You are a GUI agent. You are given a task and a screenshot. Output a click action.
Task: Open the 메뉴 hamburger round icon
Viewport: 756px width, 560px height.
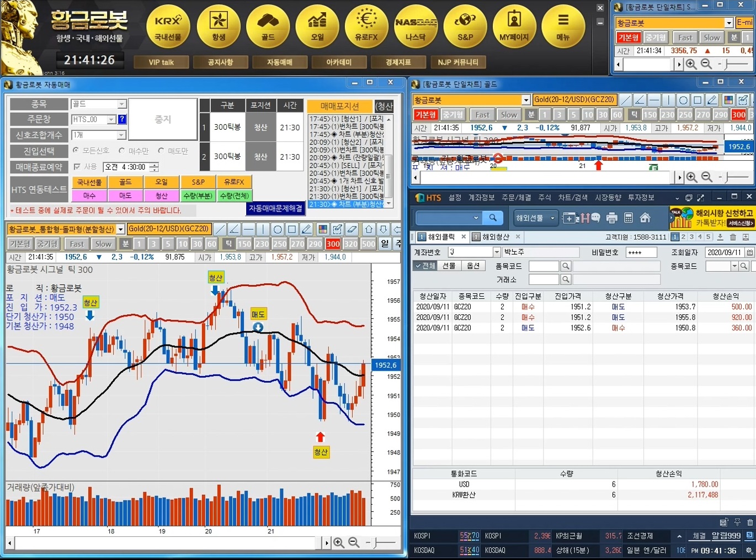tap(563, 26)
